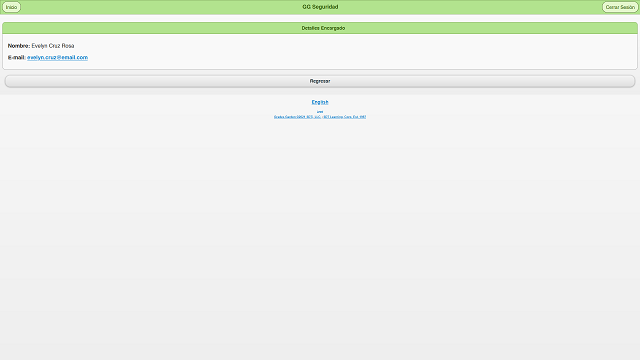Open the Grades Garden copyright footer link
Image resolution: width=640 pixels, height=360 pixels.
pos(320,117)
